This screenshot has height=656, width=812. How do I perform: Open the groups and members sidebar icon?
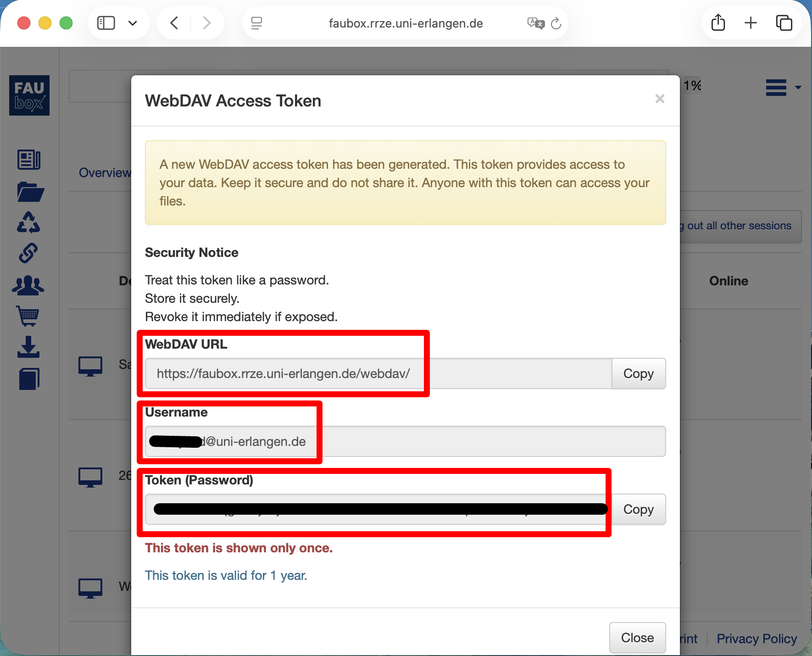pos(28,285)
